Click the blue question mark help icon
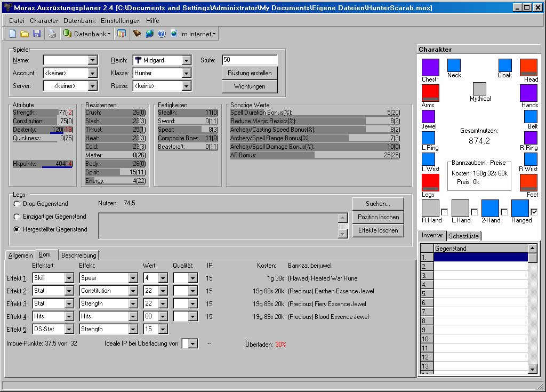The width and height of the screenshot is (546, 392). (162, 34)
